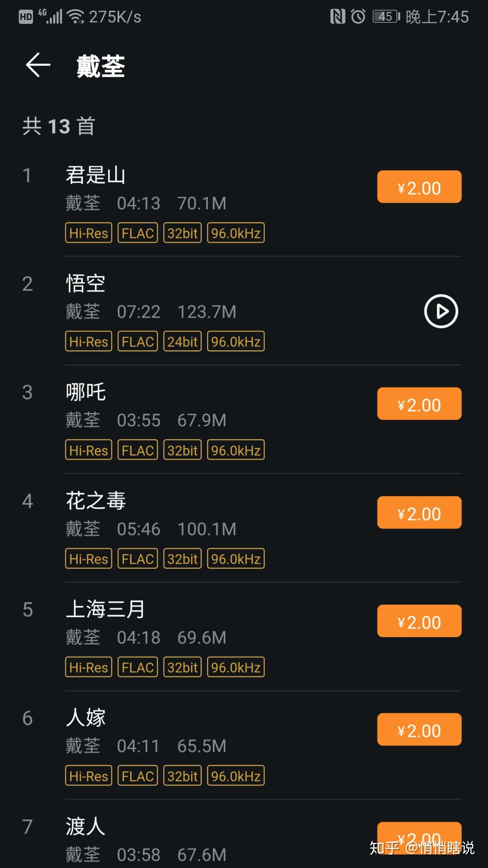Tap the Hi-Res badge under 君是山

pos(89,233)
